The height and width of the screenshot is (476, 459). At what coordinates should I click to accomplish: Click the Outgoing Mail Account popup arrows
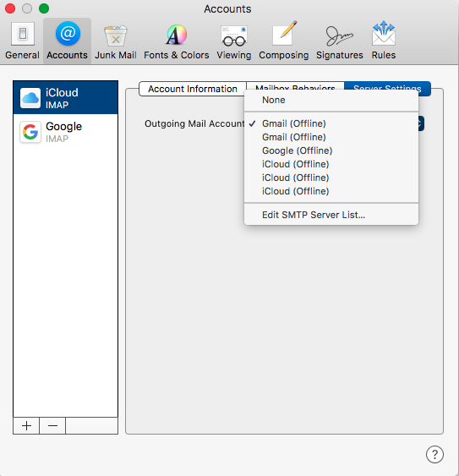pos(421,123)
